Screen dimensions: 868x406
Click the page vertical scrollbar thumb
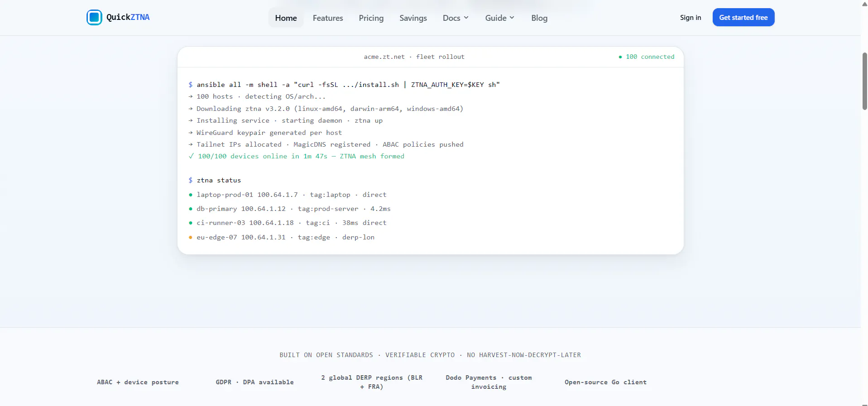coord(864,81)
